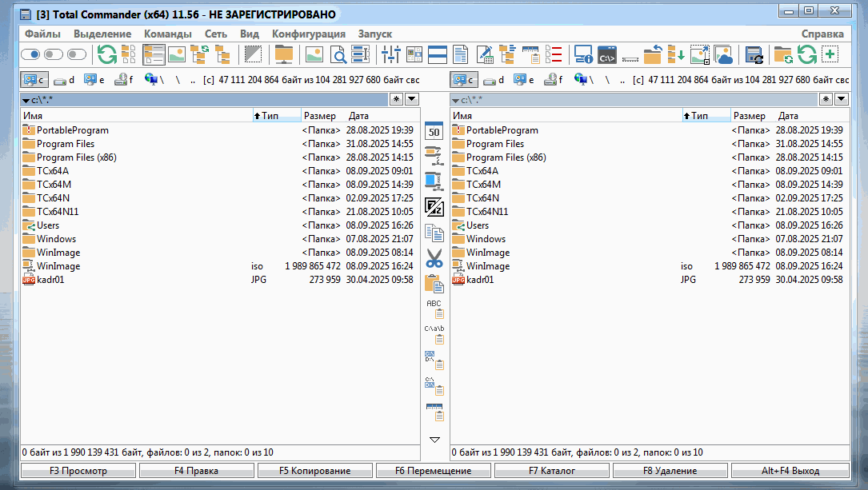The width and height of the screenshot is (868, 490).
Task: Open the Запуск menu
Action: (374, 34)
